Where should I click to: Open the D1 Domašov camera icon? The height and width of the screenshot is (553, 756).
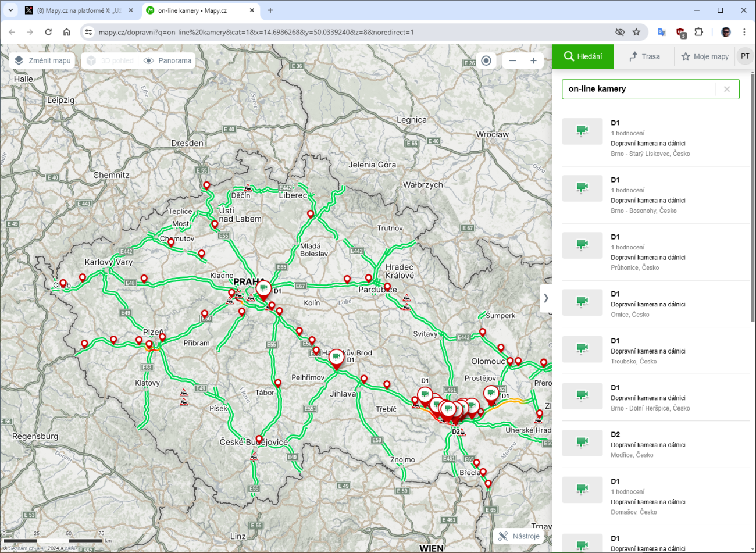[x=582, y=489]
